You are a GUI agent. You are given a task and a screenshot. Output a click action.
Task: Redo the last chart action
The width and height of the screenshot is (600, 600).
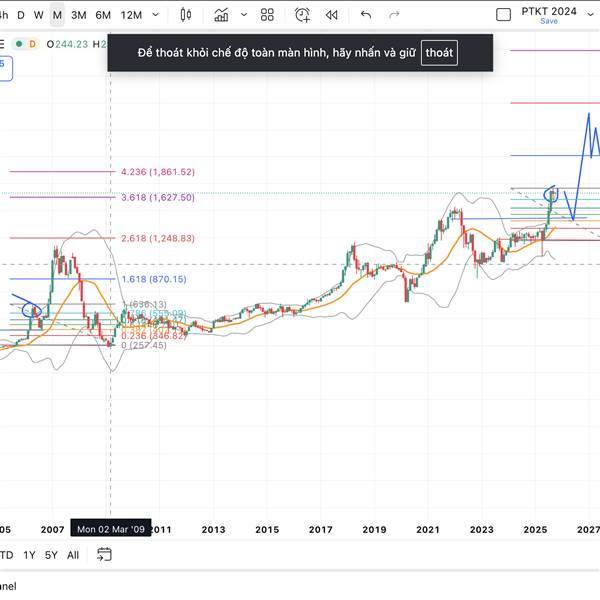(394, 15)
